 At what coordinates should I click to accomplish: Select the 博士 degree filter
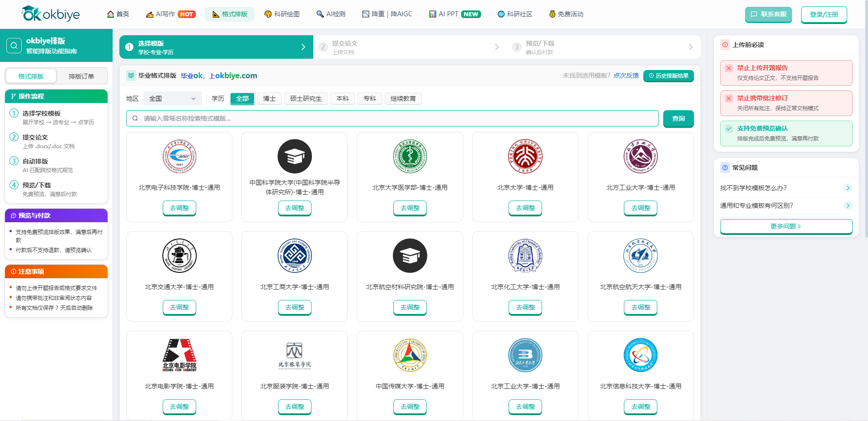coord(269,98)
